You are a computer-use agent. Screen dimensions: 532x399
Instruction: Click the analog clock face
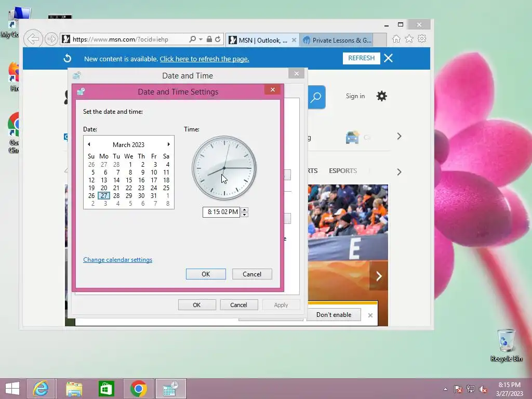[224, 168]
